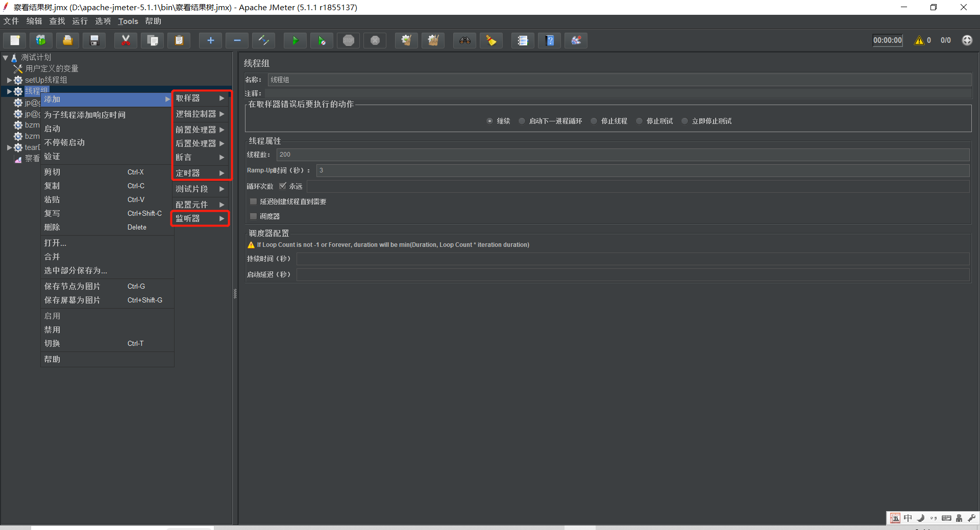Select the 停止线程 radio button
The width and height of the screenshot is (980, 530).
pyautogui.click(x=594, y=121)
